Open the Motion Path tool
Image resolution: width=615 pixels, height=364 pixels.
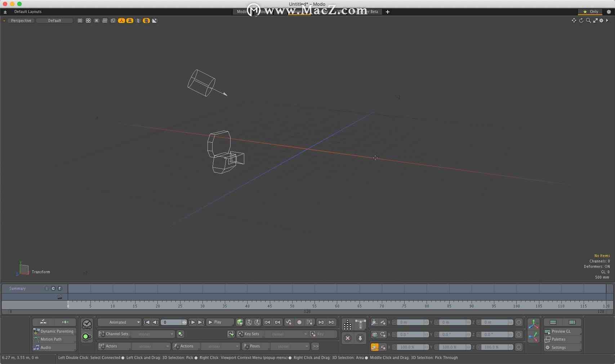54,339
